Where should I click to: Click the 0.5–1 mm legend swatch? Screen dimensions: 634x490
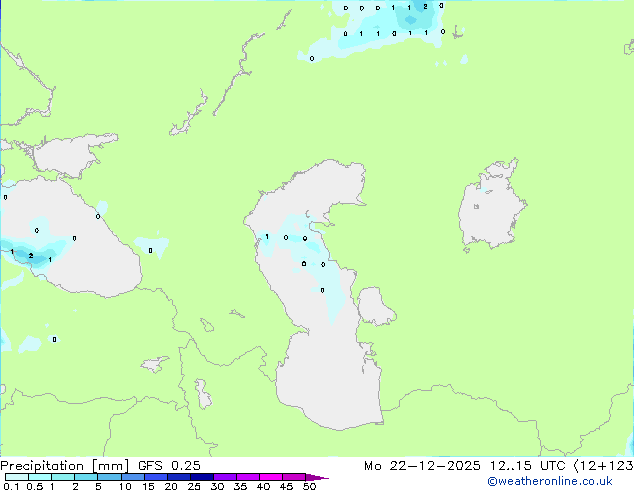coord(40,477)
